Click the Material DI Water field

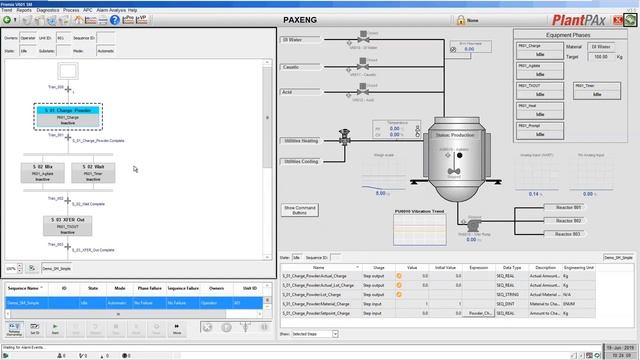click(601, 47)
